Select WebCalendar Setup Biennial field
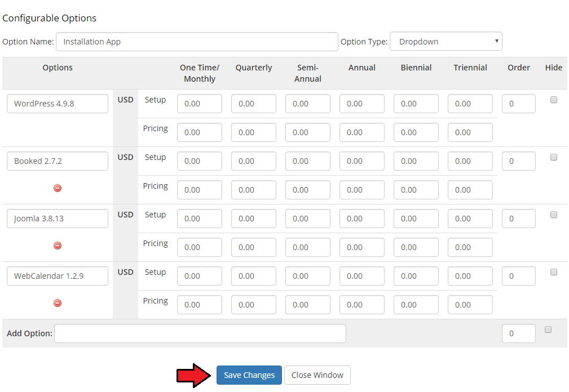 click(x=416, y=276)
